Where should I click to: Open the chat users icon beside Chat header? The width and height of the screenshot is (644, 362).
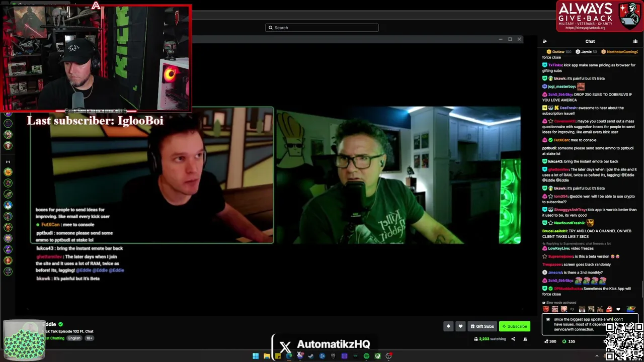pyautogui.click(x=635, y=41)
